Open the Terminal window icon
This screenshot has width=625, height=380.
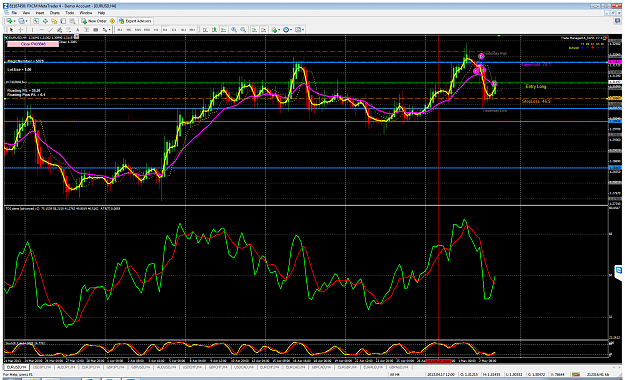63,21
